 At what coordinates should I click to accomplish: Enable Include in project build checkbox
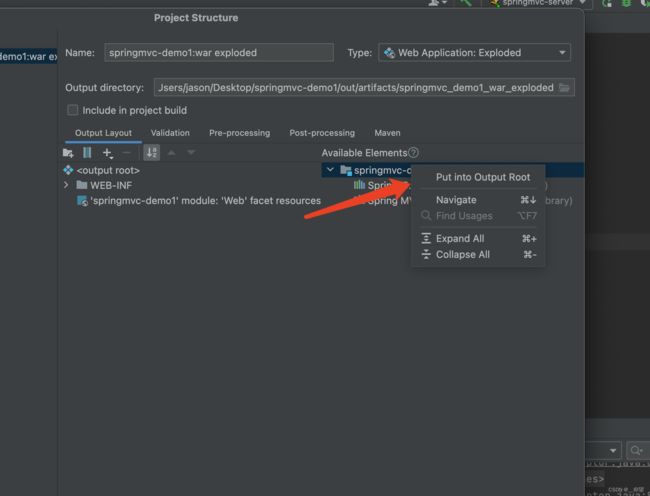coord(73,110)
